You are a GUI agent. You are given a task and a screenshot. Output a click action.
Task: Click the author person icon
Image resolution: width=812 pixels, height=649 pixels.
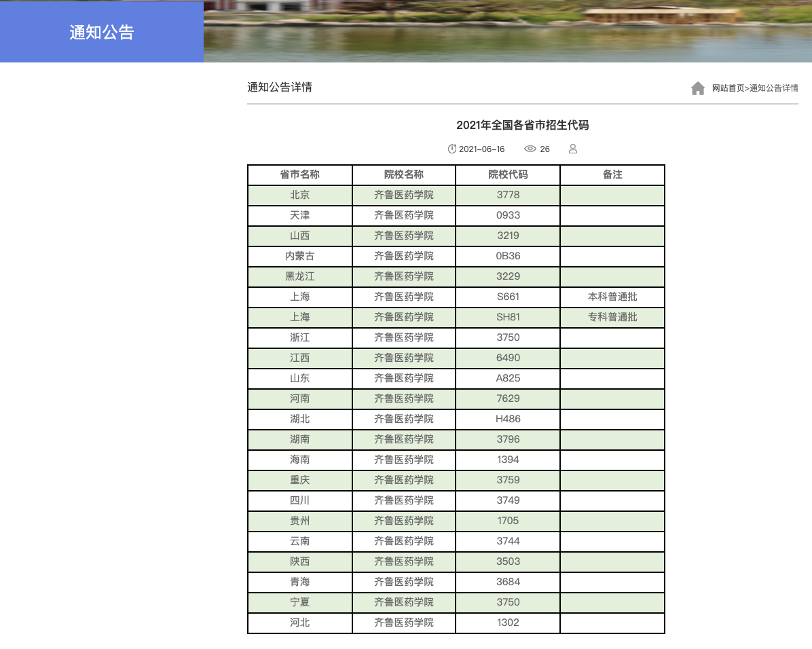point(572,149)
